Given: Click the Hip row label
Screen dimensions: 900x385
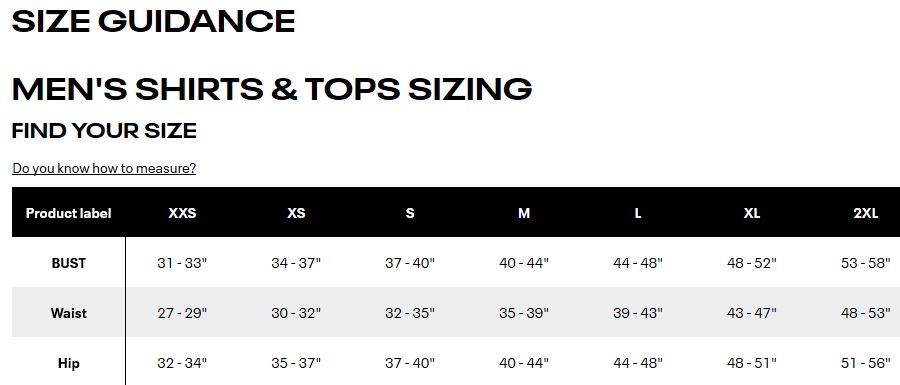Looking at the screenshot, I should (x=69, y=363).
